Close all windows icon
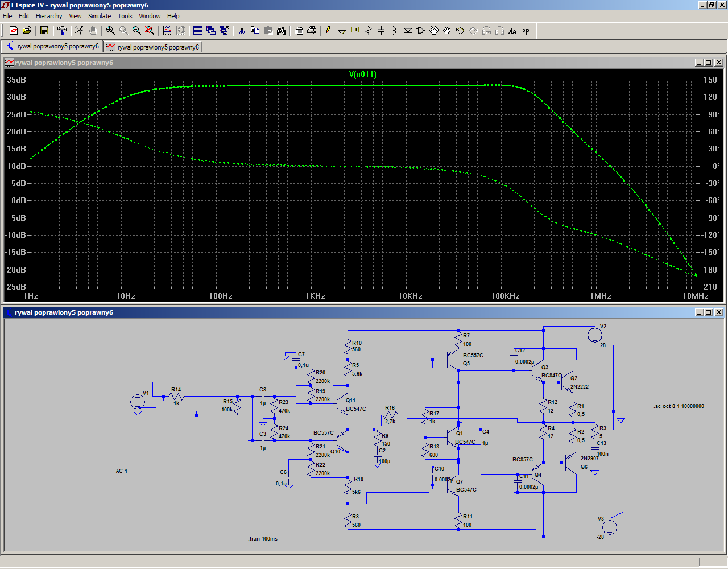Screen dimensions: 728x569 tap(224, 31)
